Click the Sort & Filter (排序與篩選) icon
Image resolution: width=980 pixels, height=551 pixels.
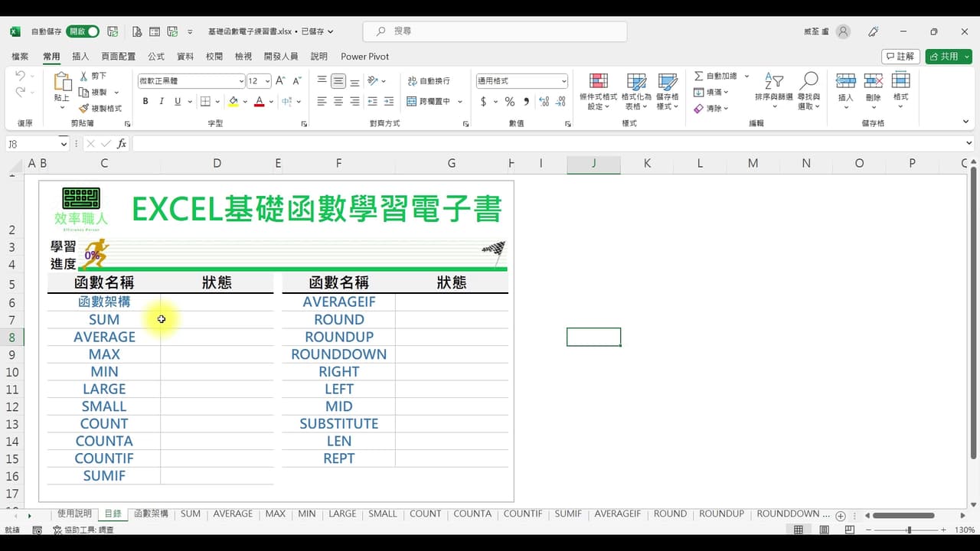pyautogui.click(x=773, y=92)
